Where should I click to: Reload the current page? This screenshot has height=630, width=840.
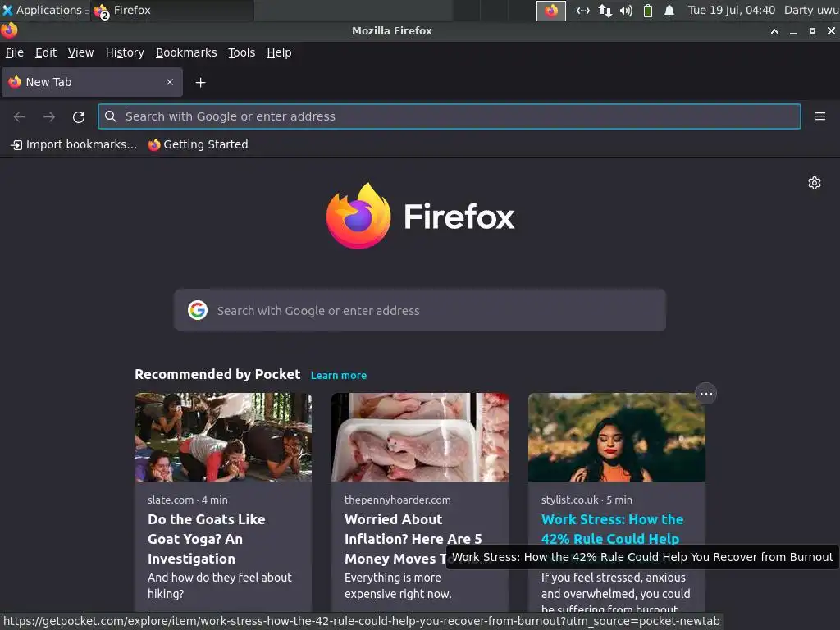[x=79, y=116]
